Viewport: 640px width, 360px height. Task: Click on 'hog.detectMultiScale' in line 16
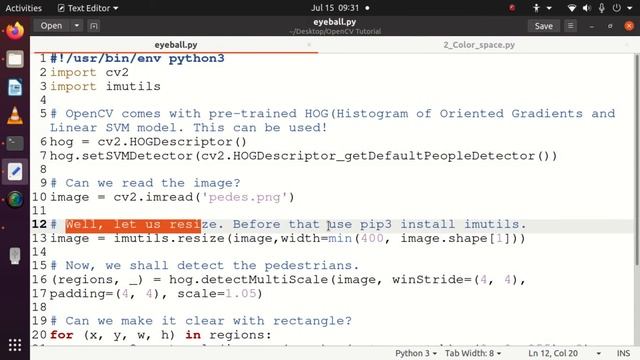click(248, 280)
